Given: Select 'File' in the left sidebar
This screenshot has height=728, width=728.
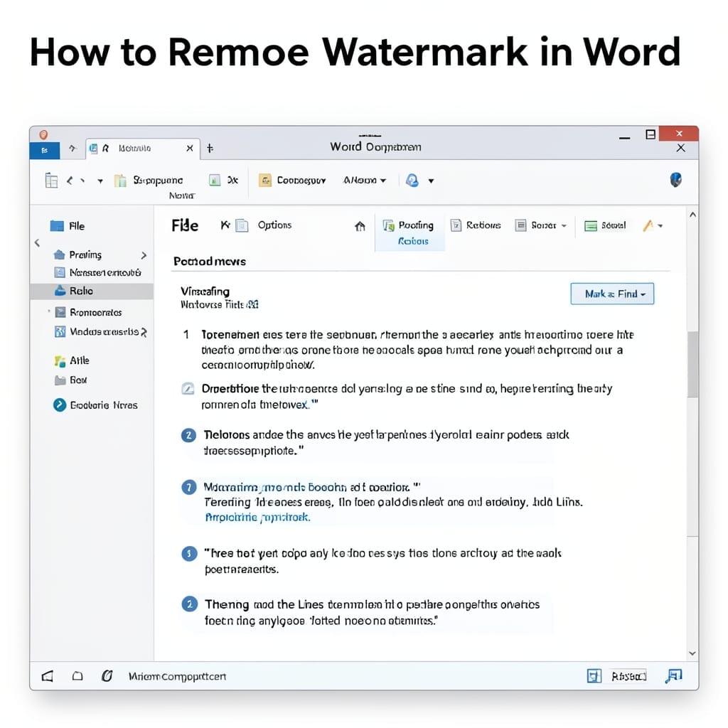Looking at the screenshot, I should tap(68, 226).
